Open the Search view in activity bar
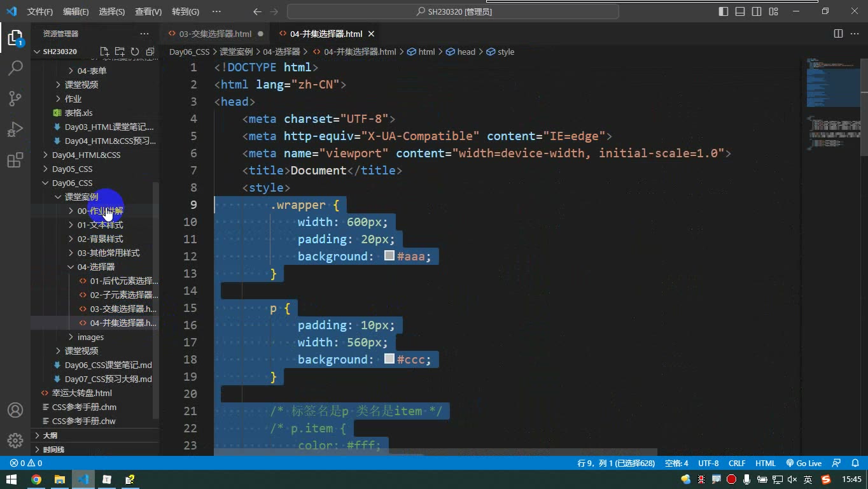 (x=15, y=68)
